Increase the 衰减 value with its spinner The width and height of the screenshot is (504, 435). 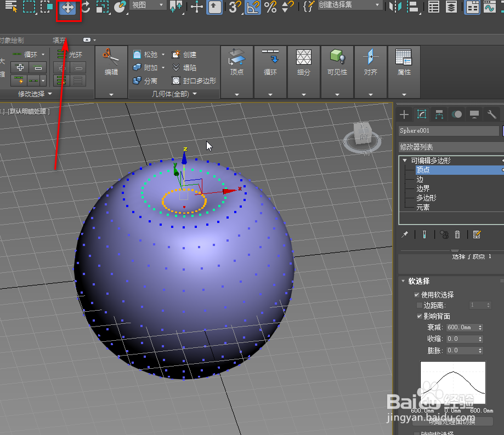tap(480, 325)
